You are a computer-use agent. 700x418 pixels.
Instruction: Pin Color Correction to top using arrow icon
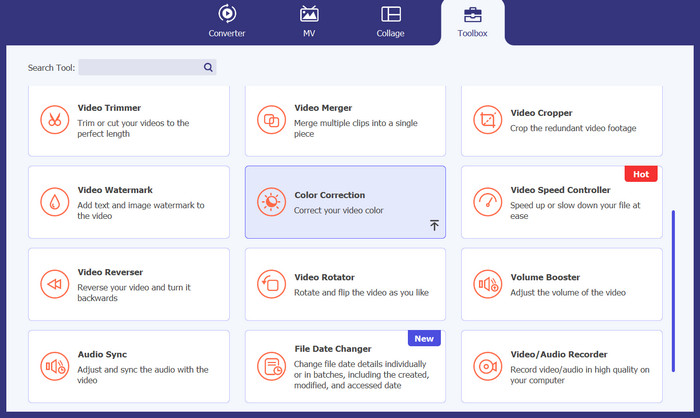point(434,226)
